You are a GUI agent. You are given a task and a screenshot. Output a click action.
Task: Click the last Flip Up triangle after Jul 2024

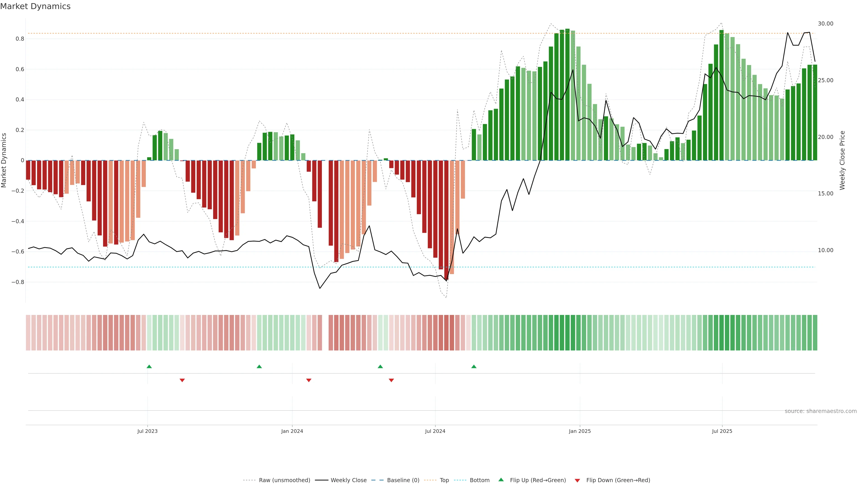(x=474, y=366)
